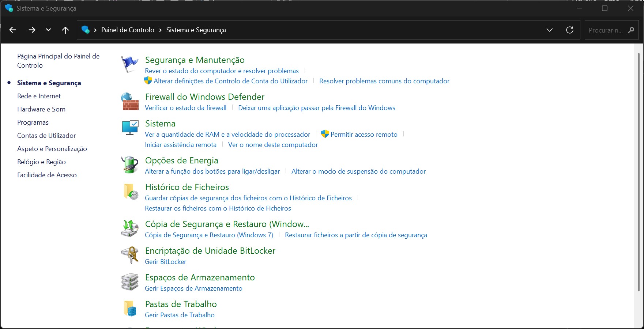Select Rede e Internet in sidebar

coord(39,96)
